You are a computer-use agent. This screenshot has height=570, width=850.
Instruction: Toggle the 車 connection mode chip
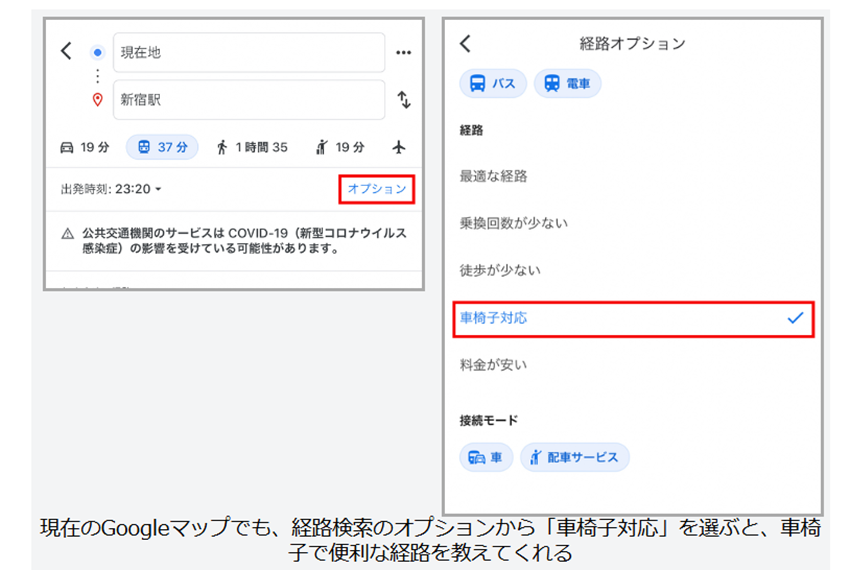click(x=486, y=457)
